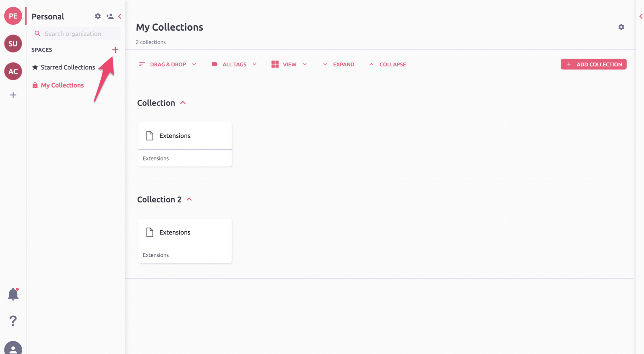Open the help question mark
Image resolution: width=644 pixels, height=354 pixels.
point(13,321)
